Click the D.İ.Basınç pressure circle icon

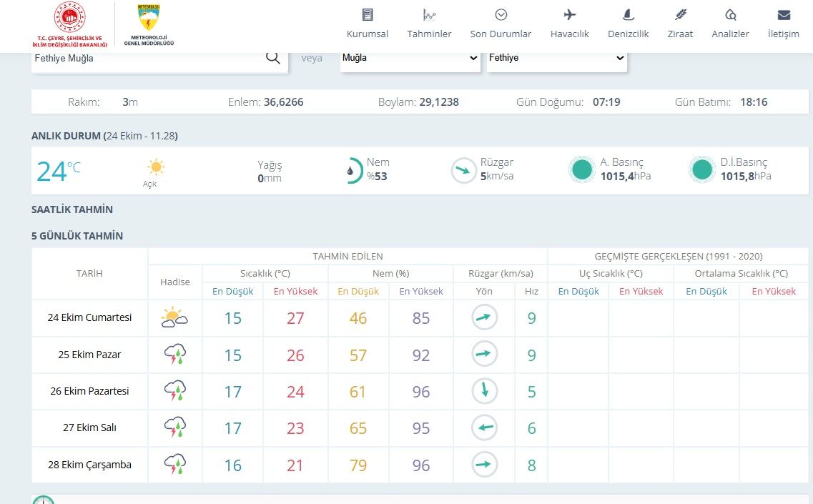click(x=702, y=169)
